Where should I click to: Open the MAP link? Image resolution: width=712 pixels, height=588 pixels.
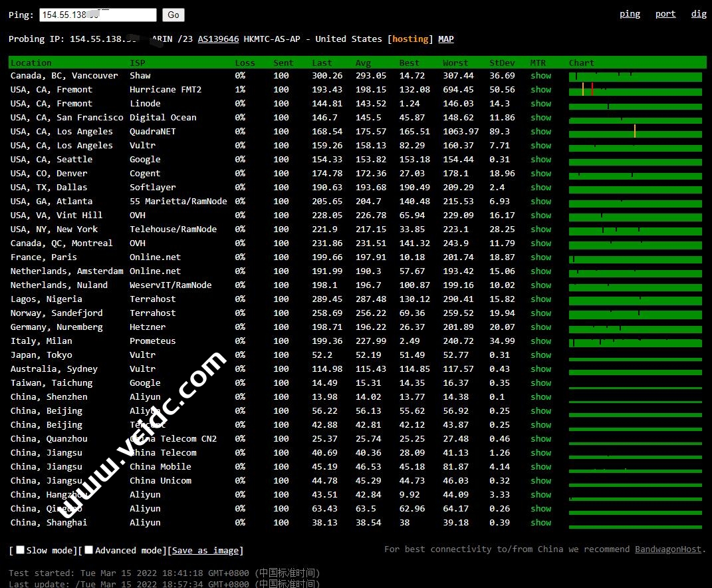pos(445,39)
